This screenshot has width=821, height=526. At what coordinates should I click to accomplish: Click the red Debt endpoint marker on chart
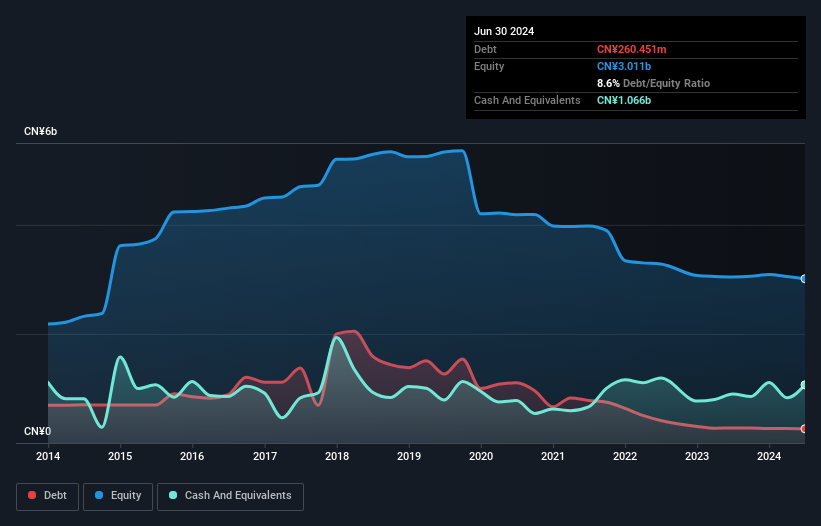804,429
